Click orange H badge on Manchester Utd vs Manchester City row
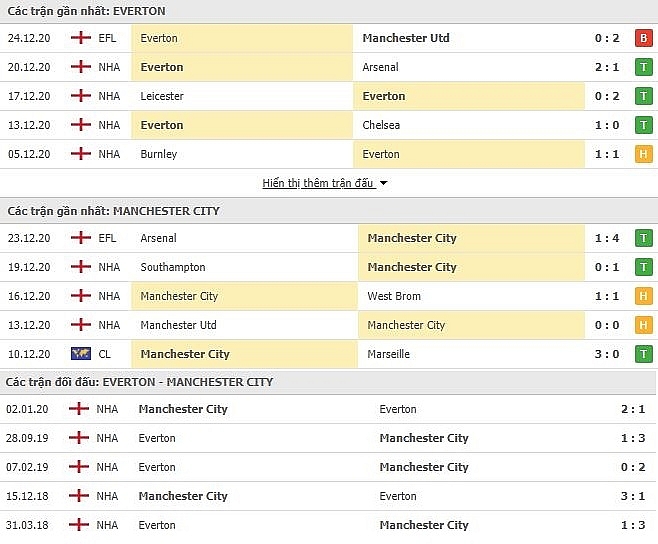The height and width of the screenshot is (544, 658). pyautogui.click(x=643, y=325)
